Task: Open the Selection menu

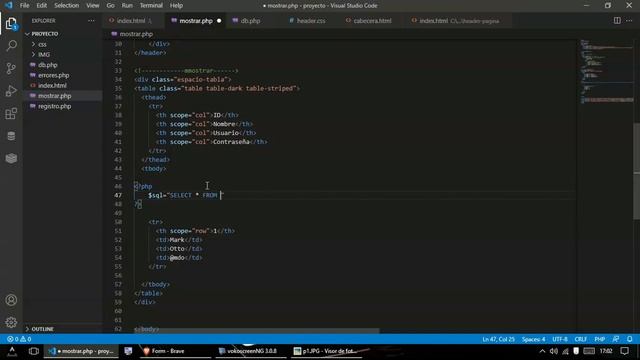Action: tap(67, 5)
